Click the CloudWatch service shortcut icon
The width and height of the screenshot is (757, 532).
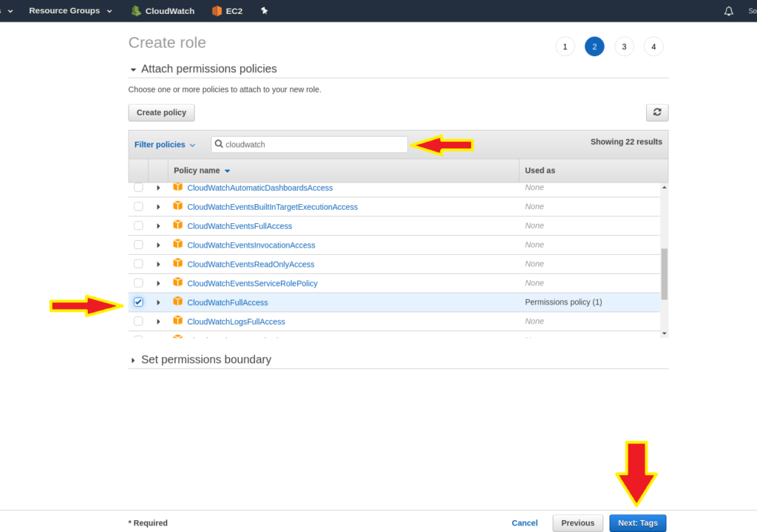136,11
